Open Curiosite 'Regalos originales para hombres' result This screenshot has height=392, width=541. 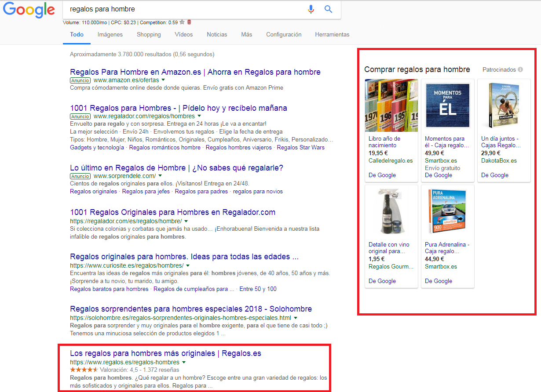[x=184, y=257]
